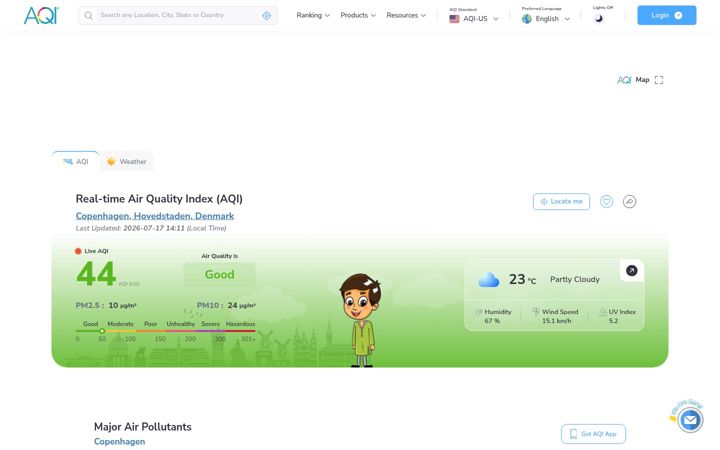Click the Get AQI App button

click(x=593, y=434)
